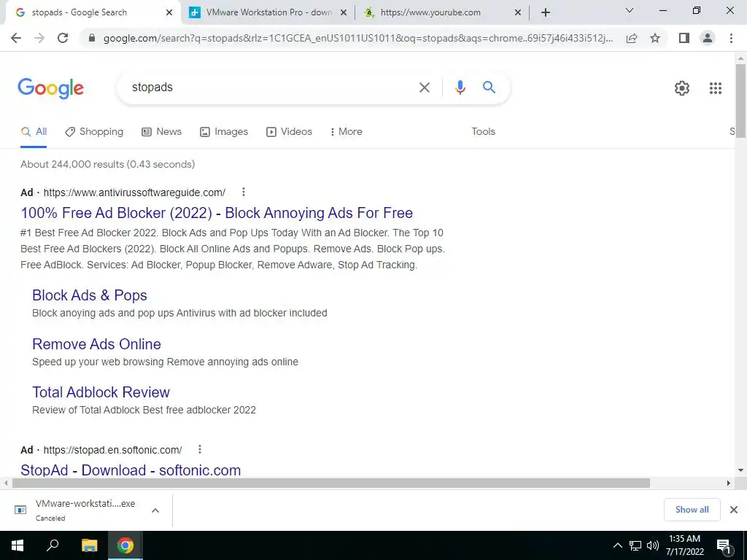Switch to Images results
This screenshot has width=747, height=560.
point(224,132)
